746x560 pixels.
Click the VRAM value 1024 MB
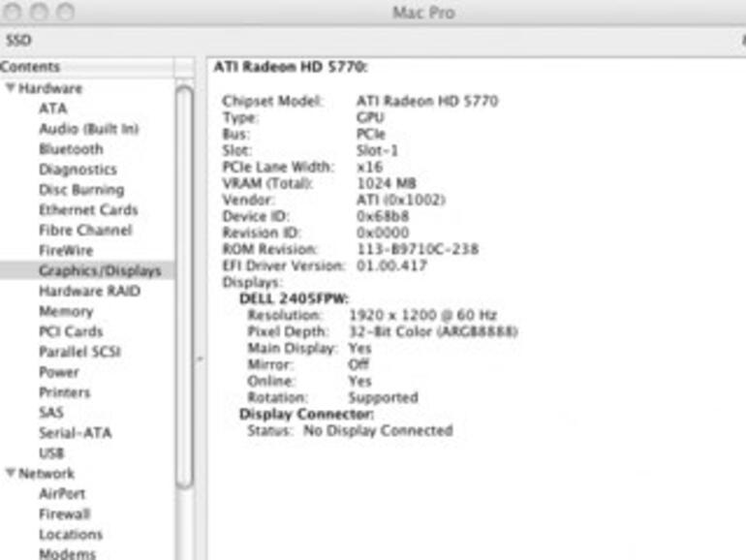pos(387,183)
